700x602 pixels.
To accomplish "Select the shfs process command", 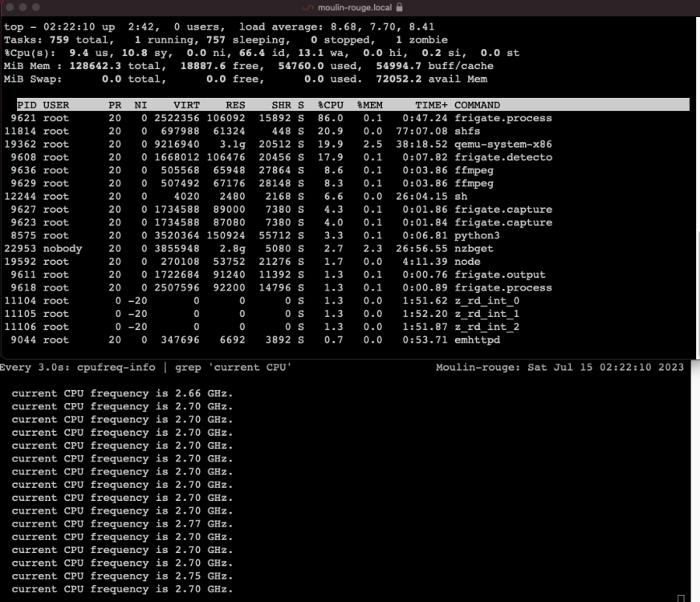I will 467,131.
